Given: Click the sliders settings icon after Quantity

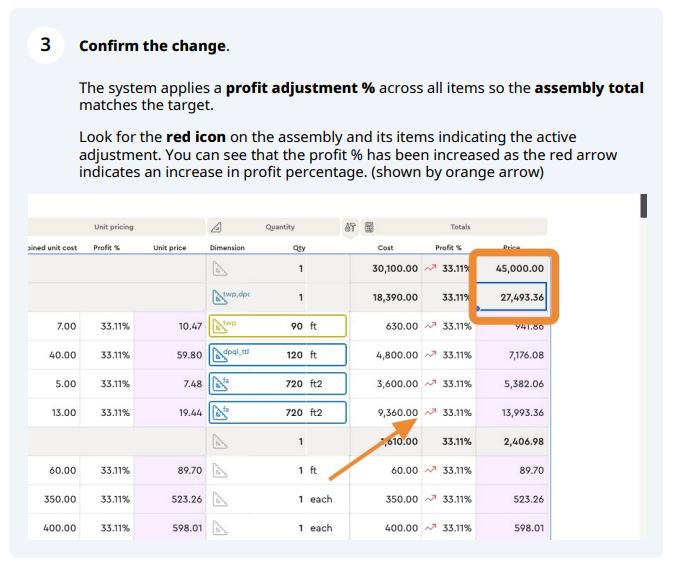Looking at the screenshot, I should pyautogui.click(x=350, y=227).
